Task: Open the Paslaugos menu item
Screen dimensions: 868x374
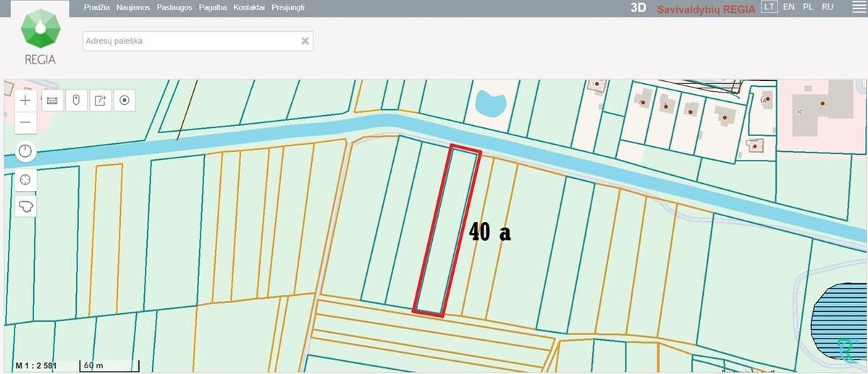Action: coord(174,8)
